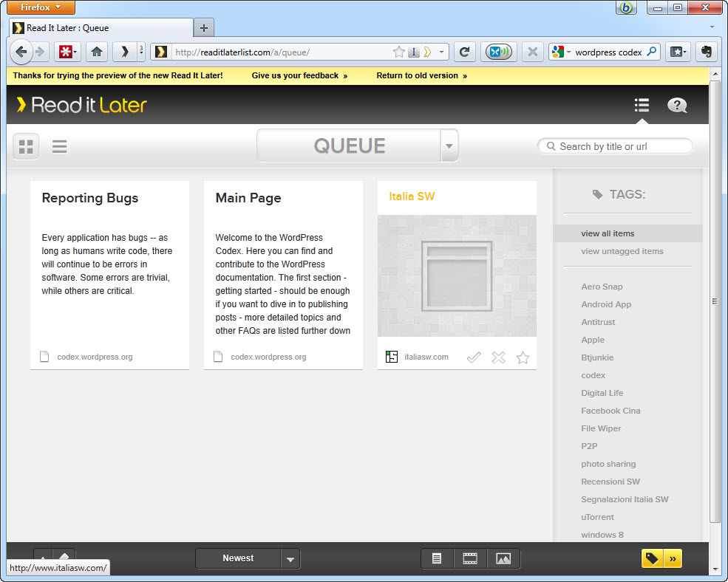Filter by P2P tag
Screen dimensions: 728x582
(589, 446)
